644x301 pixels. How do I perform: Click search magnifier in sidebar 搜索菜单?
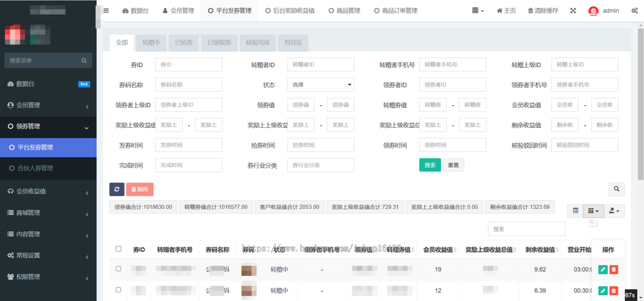pyautogui.click(x=84, y=61)
